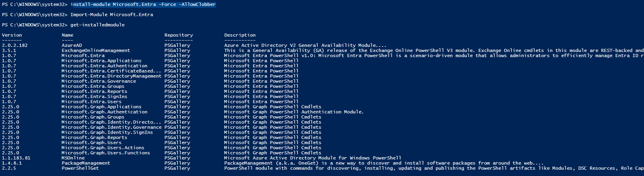
Task: Click the get-installedmodule command text
Action: [x=97, y=25]
